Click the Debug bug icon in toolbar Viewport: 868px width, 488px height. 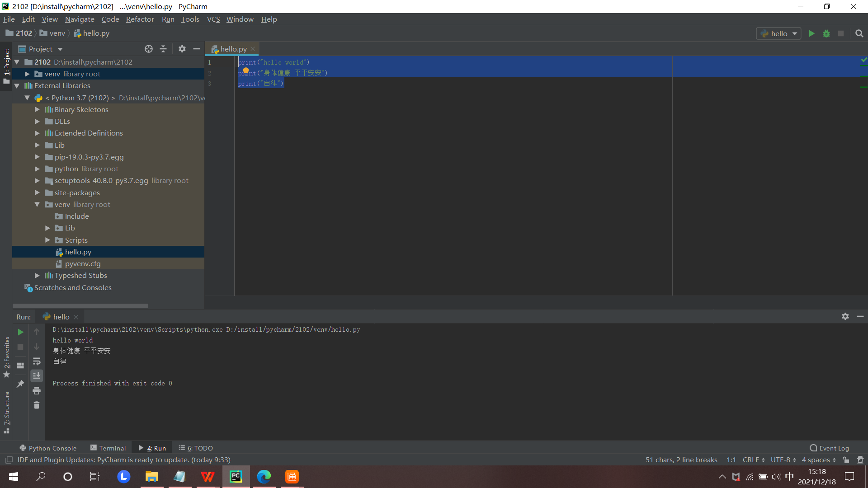(826, 33)
